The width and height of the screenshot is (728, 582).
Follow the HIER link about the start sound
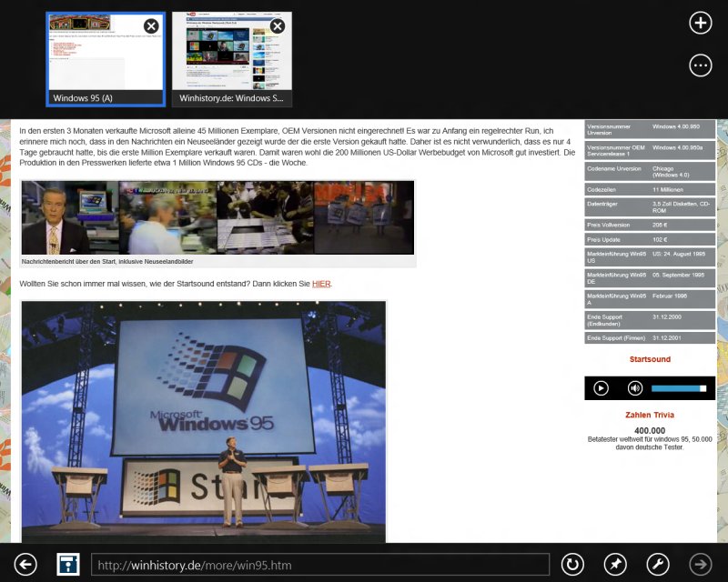point(321,284)
